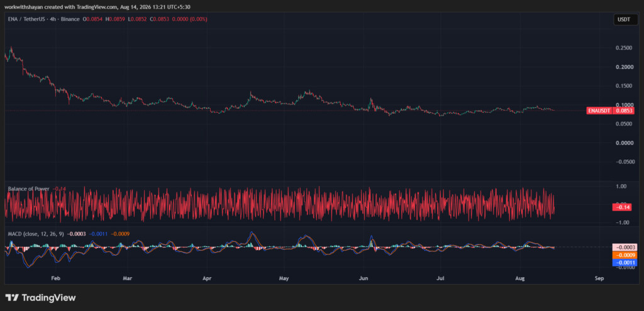
Task: Click the red 0.0853 last price tag
Action: coord(624,111)
